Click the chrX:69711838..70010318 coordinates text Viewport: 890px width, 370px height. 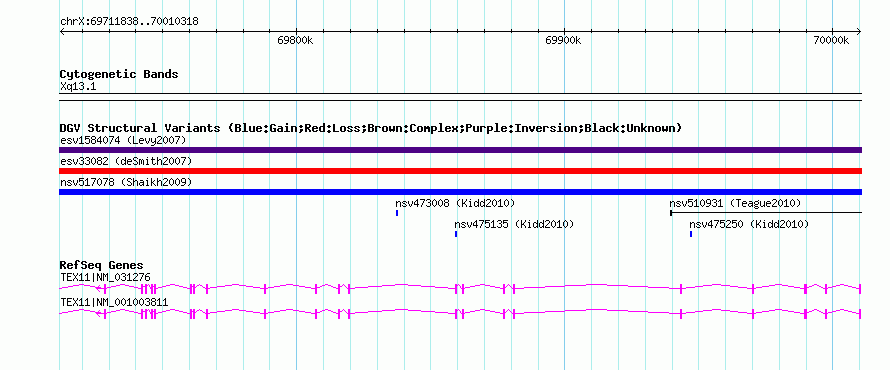[x=129, y=22]
